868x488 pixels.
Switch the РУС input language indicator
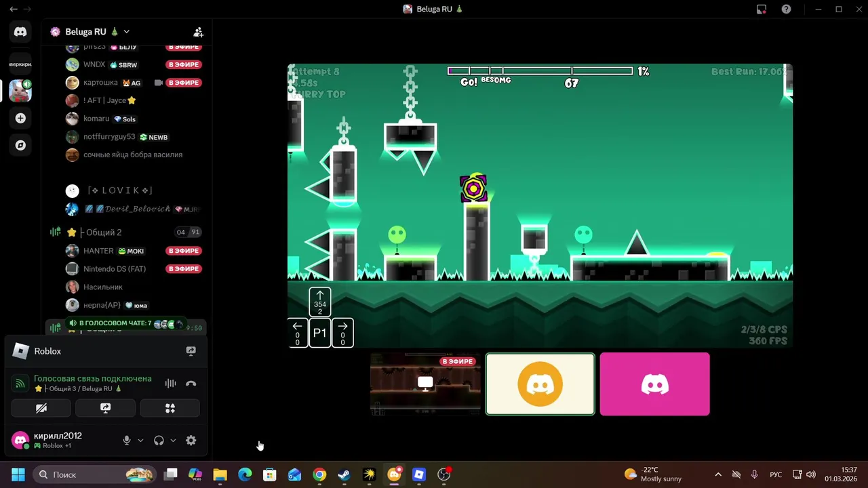[x=776, y=474]
